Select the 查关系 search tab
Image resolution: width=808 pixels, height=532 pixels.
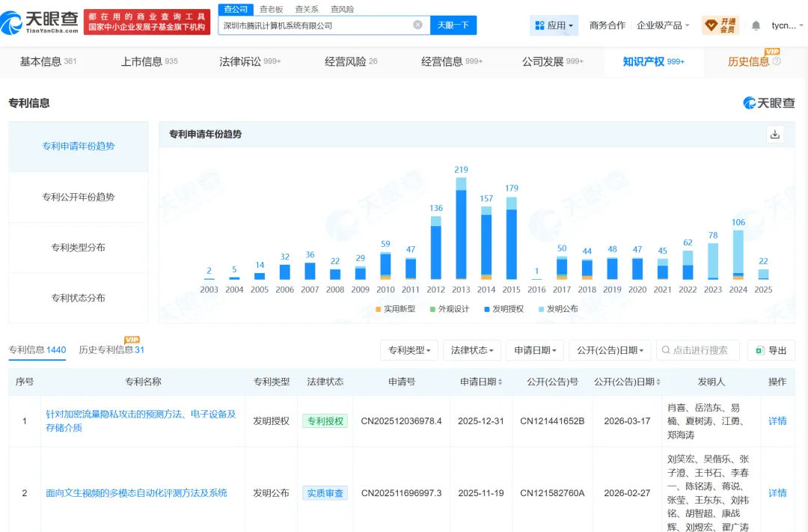[x=307, y=9]
